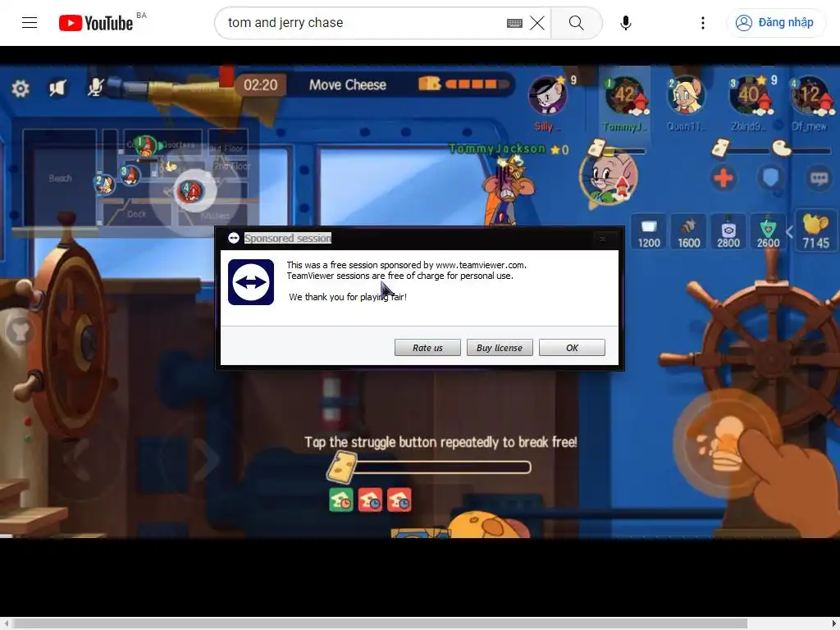Run search with the magnifier button
This screenshot has width=840, height=630.
[x=577, y=23]
